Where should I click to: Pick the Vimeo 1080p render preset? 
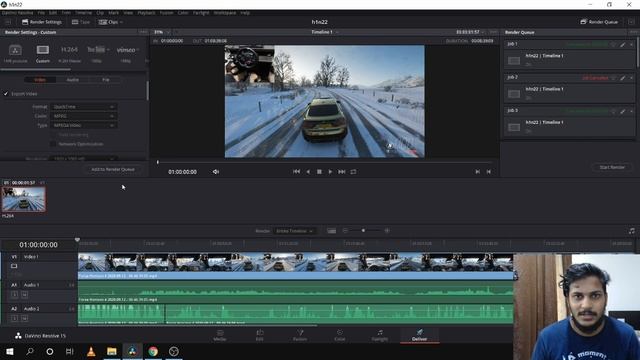click(126, 50)
